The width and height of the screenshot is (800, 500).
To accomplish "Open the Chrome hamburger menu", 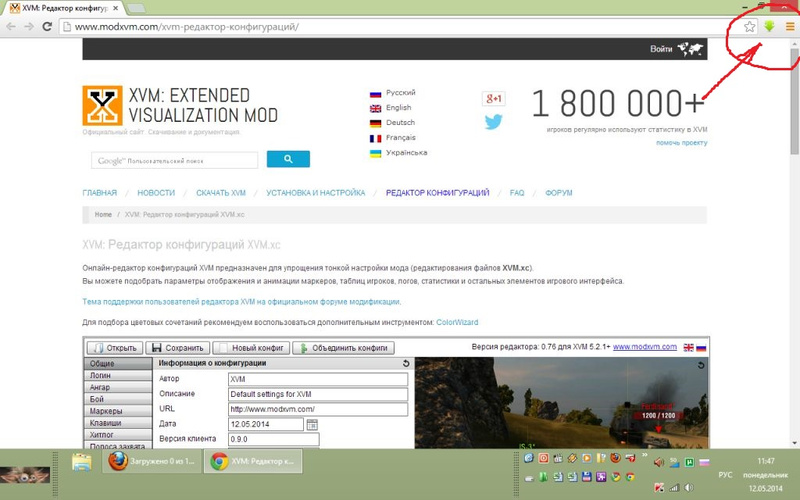I will (789, 26).
